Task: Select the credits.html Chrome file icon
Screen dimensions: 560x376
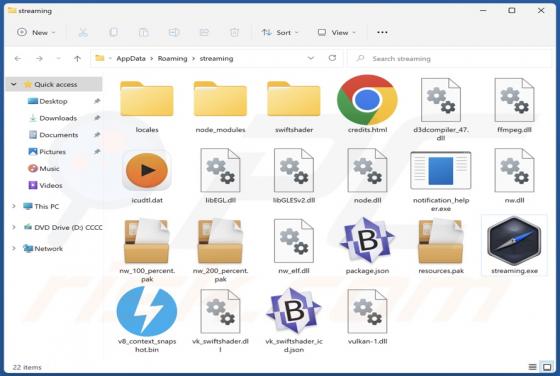Action: tap(367, 100)
